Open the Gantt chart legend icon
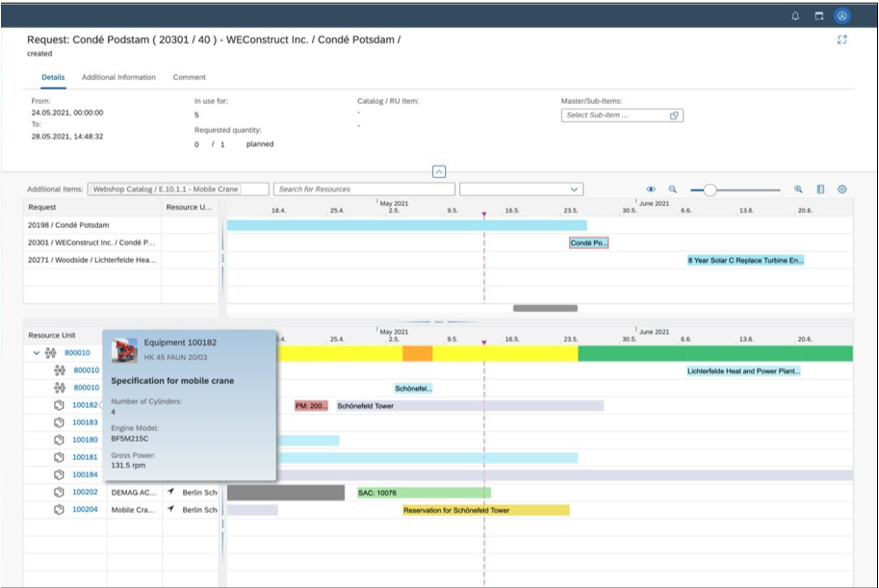 pos(820,189)
